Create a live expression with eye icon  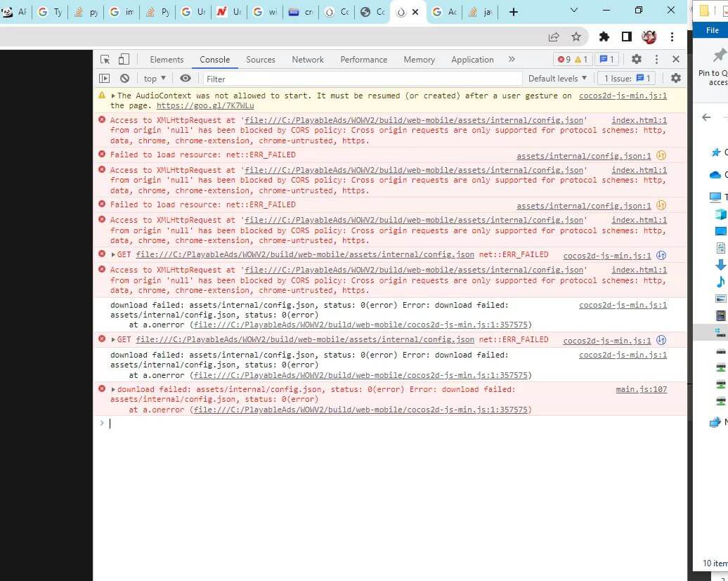(x=186, y=79)
